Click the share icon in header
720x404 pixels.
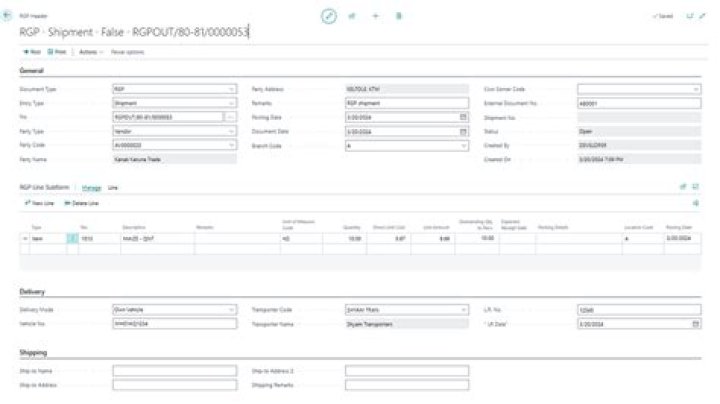click(352, 16)
